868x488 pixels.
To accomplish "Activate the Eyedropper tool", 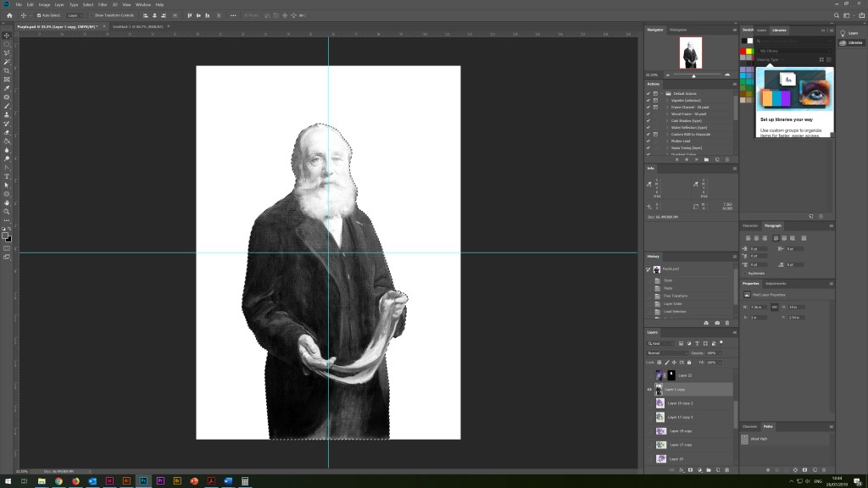I will 7,88.
